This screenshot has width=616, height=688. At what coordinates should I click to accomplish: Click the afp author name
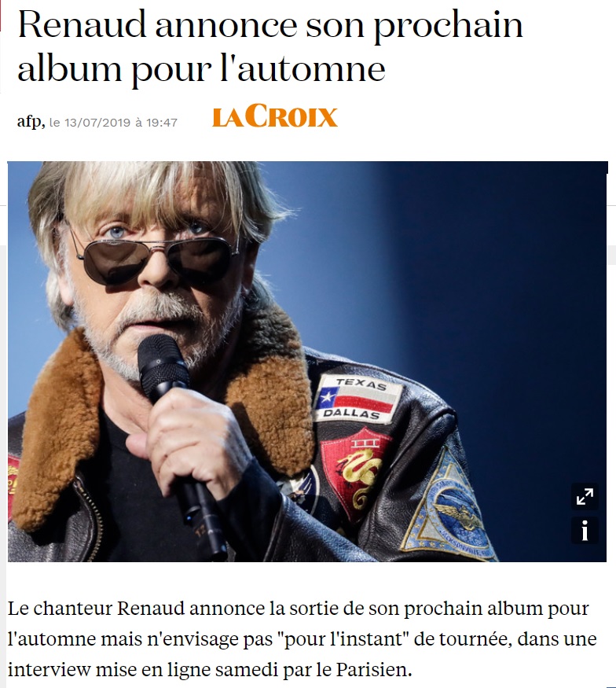coord(31,121)
